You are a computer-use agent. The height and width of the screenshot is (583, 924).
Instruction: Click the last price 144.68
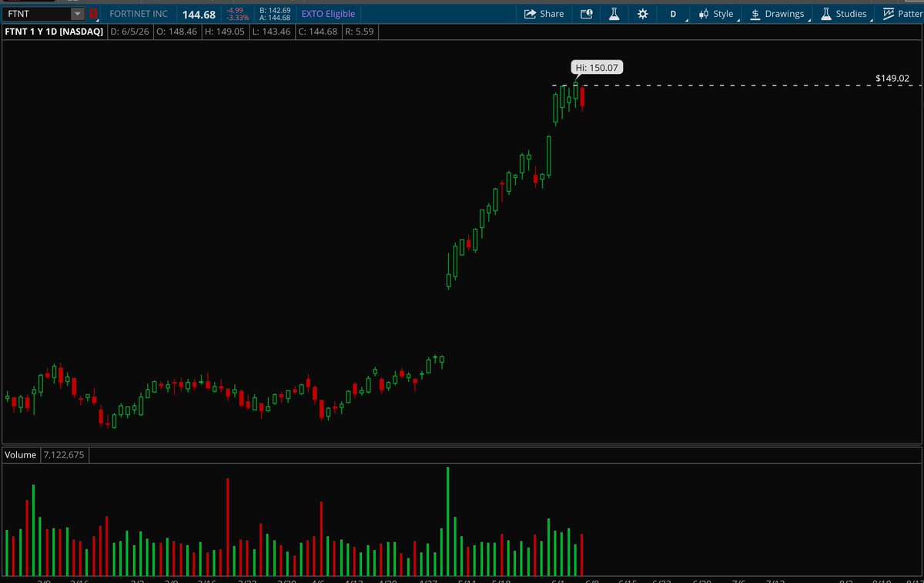pyautogui.click(x=199, y=15)
